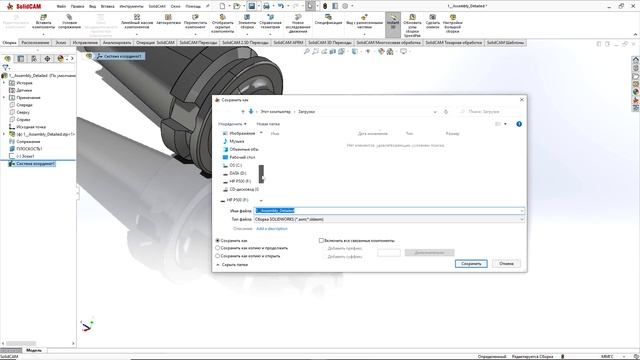Click the Имя файла input field
Image resolution: width=640 pixels, height=360 pixels.
[x=389, y=211]
